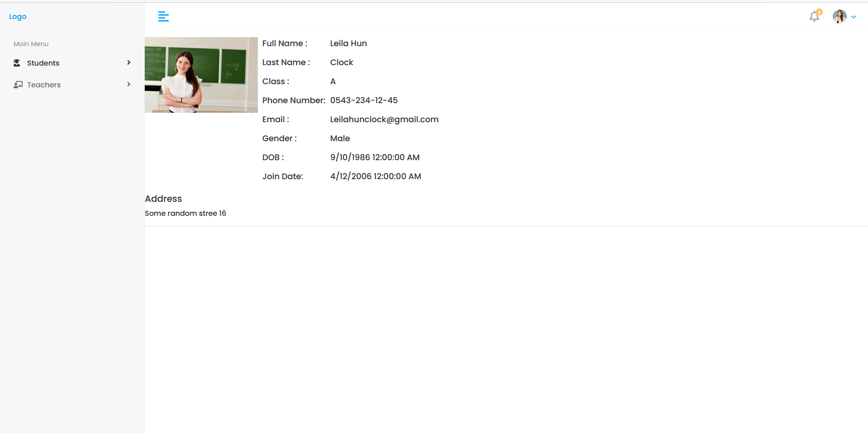Select Students from the main menu
868x433 pixels.
(43, 63)
